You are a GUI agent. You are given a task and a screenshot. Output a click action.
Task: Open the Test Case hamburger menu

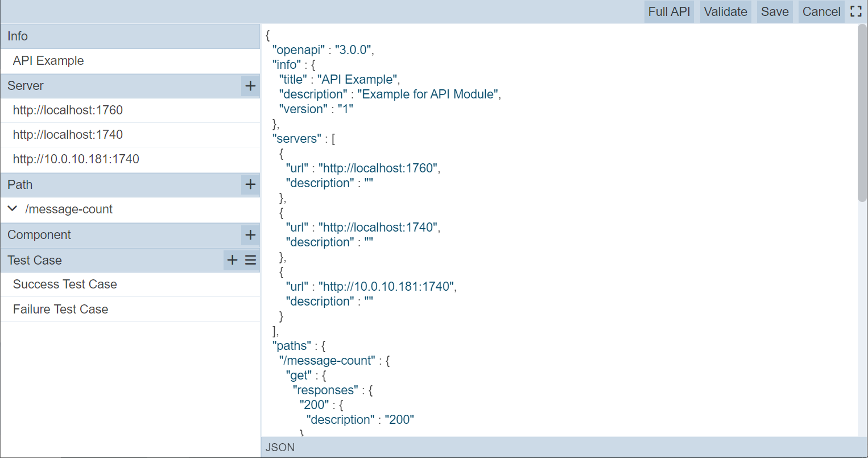(x=250, y=260)
